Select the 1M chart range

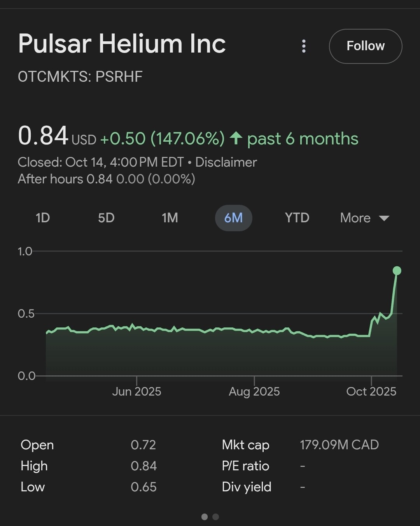pos(170,218)
